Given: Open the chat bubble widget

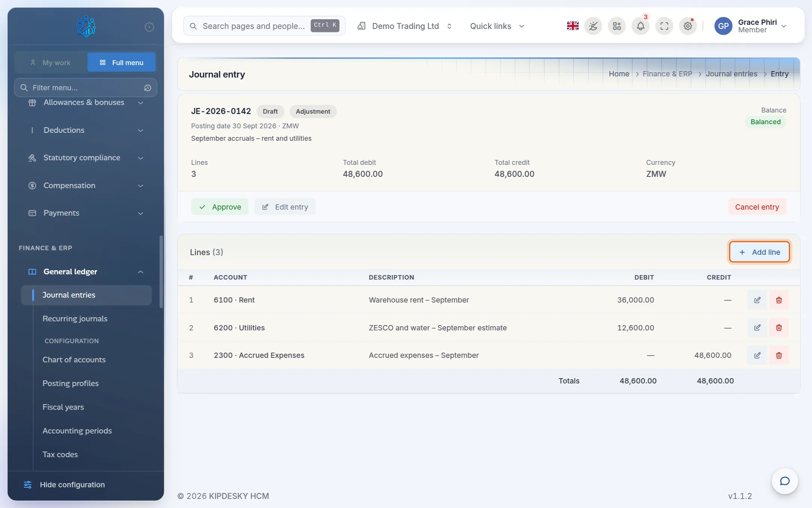Looking at the screenshot, I should click(x=785, y=481).
